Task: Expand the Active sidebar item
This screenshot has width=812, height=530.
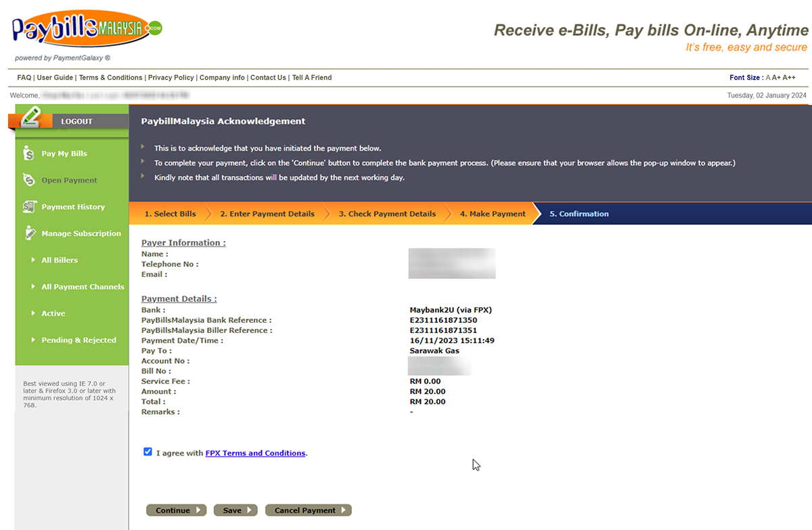Action: coord(53,313)
